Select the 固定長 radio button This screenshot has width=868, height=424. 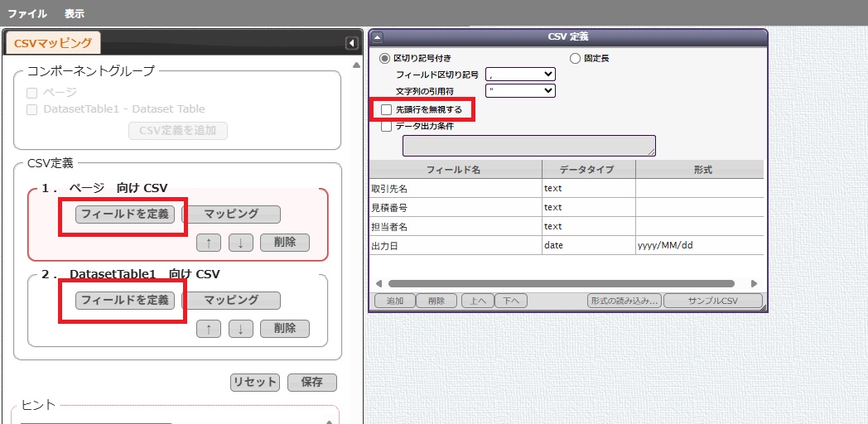(x=575, y=59)
